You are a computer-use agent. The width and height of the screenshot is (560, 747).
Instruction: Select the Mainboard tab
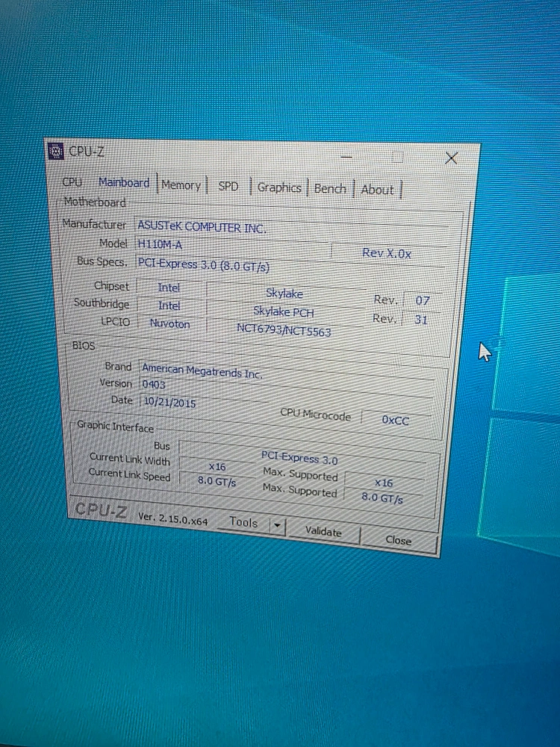coord(124,182)
